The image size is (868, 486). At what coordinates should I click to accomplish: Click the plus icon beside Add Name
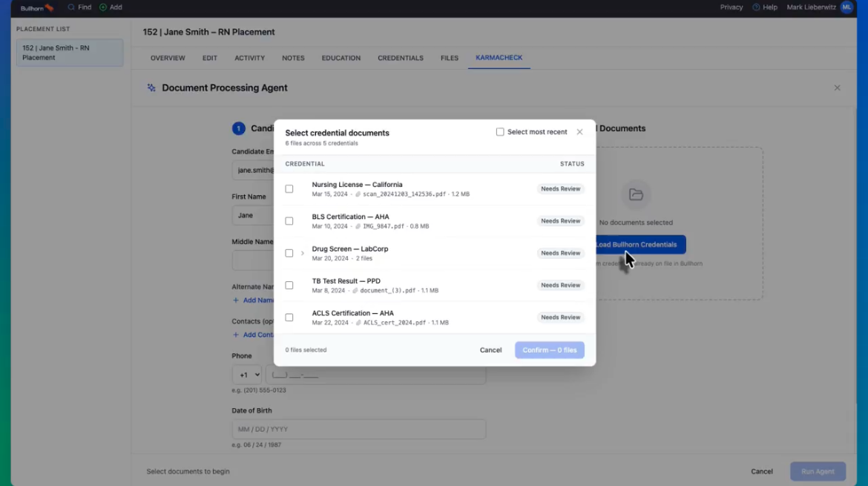(236, 300)
